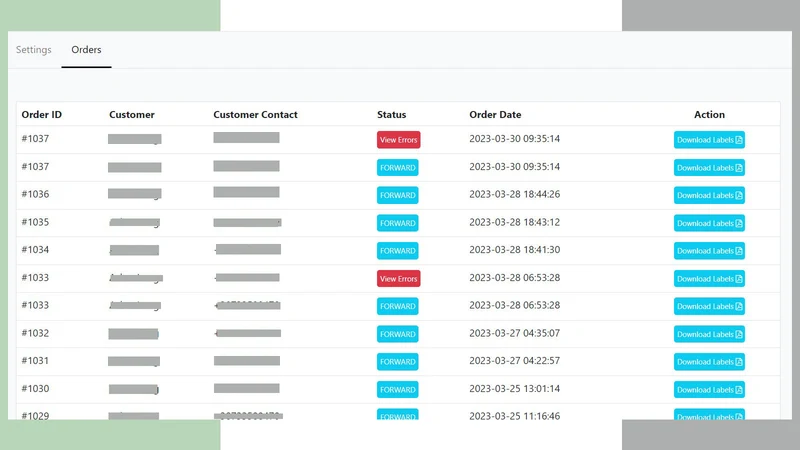Download labels for 2023-03-28 06:53:28 View Errors row
The width and height of the screenshot is (800, 450).
[x=709, y=279]
